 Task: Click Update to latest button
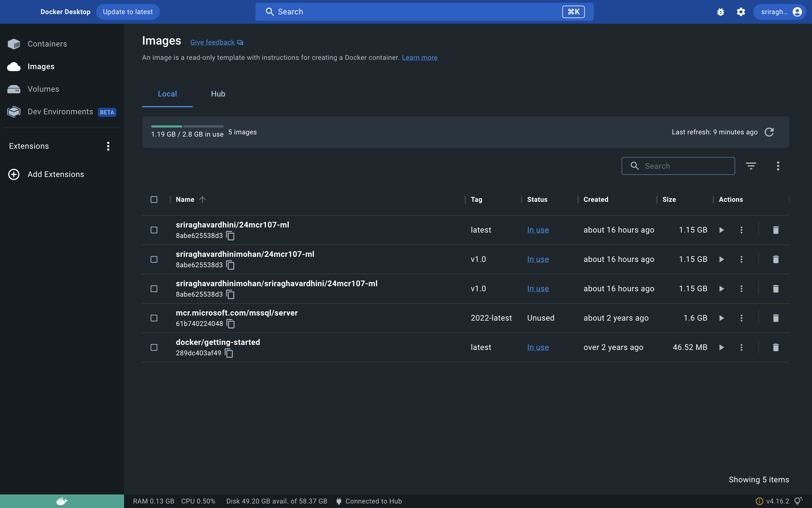[128, 12]
